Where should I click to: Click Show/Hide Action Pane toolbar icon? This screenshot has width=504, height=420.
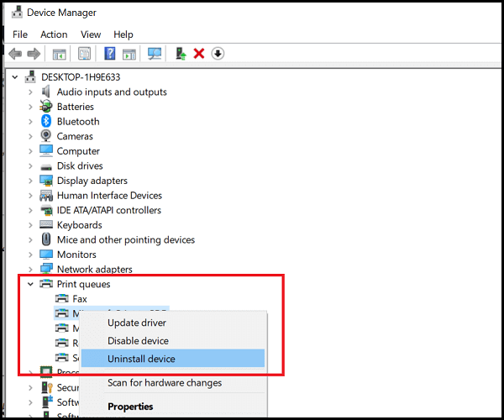click(x=129, y=54)
